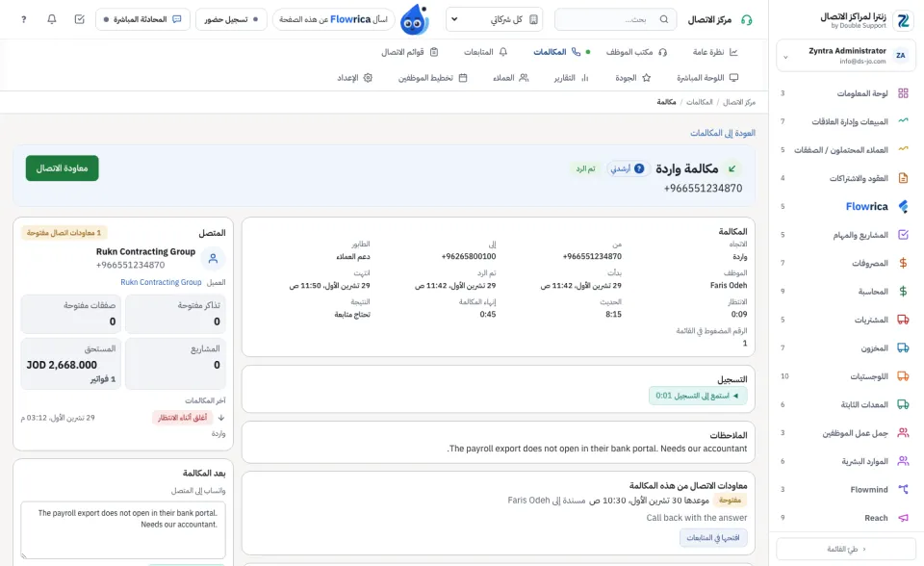This screenshot has width=924, height=566.
Task: Open الموارد البشرية in sidebar
Action: click(x=846, y=461)
